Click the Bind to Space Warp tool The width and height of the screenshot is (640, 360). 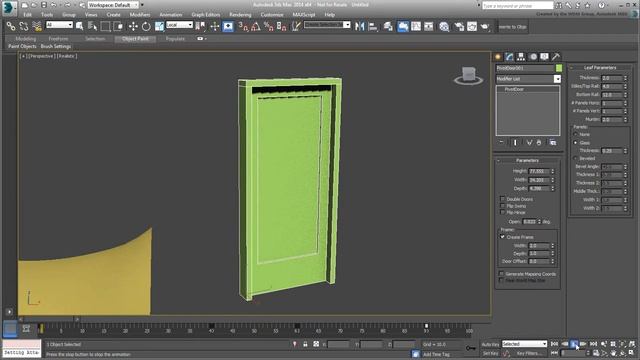point(37,27)
